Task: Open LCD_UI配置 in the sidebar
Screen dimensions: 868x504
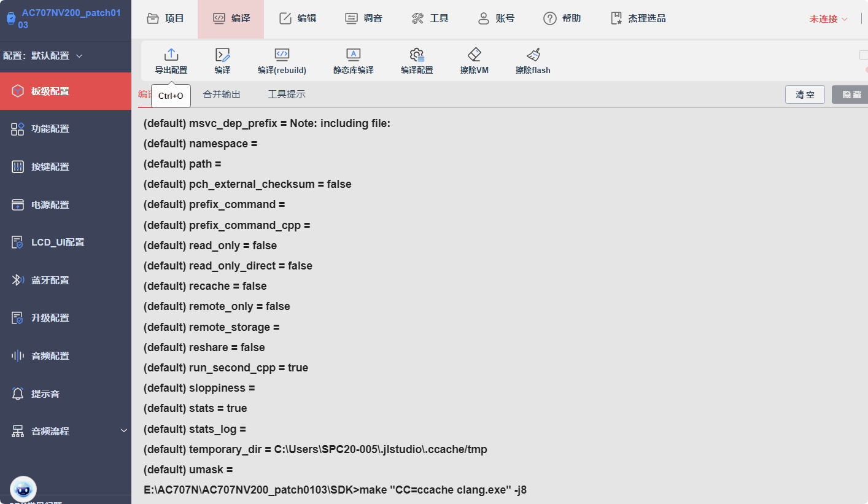Action: (66, 242)
